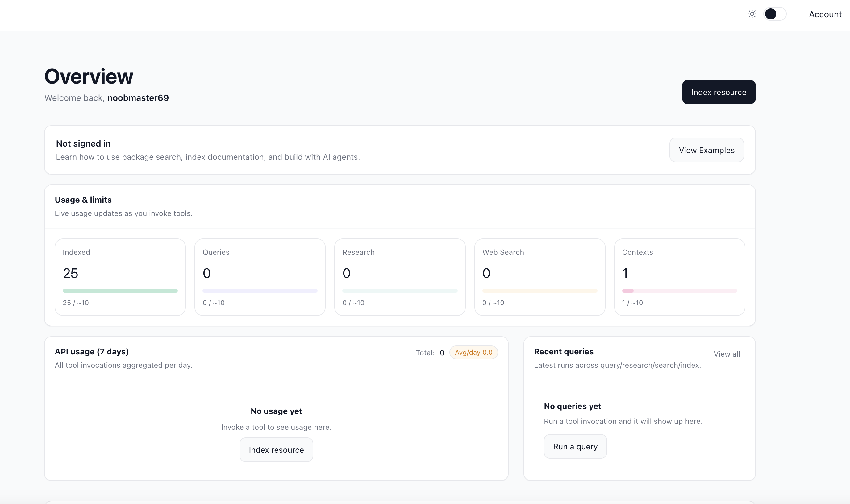Click Index resource inside API usage card

point(276,450)
